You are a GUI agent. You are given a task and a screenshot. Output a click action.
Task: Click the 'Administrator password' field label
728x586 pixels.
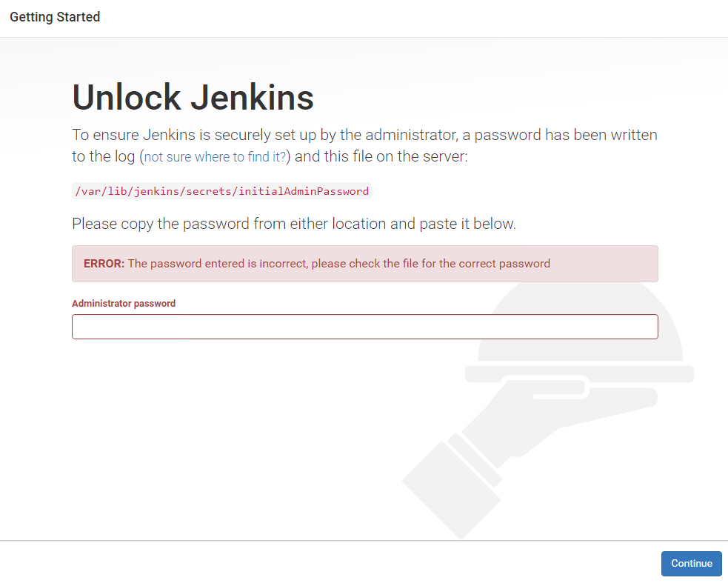124,303
